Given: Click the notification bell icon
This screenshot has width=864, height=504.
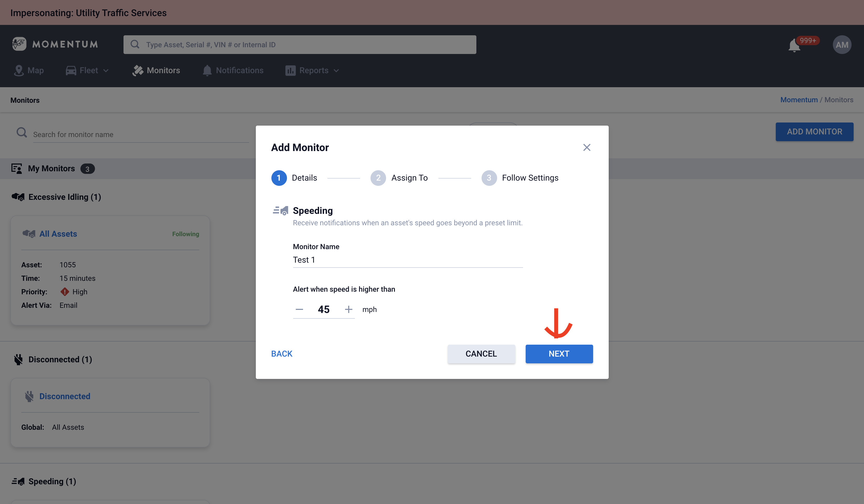Looking at the screenshot, I should 794,46.
